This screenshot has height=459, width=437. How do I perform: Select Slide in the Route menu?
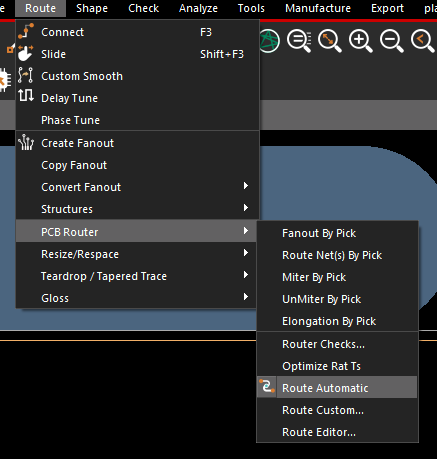[138, 54]
